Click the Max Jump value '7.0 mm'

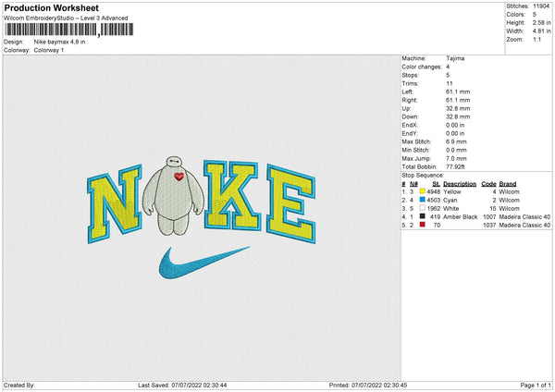point(456,158)
